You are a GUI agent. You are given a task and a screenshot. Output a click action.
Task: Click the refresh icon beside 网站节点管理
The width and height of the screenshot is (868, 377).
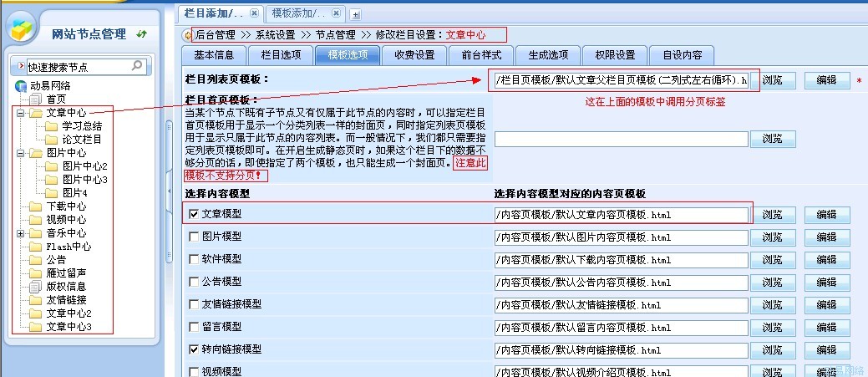click(x=142, y=33)
